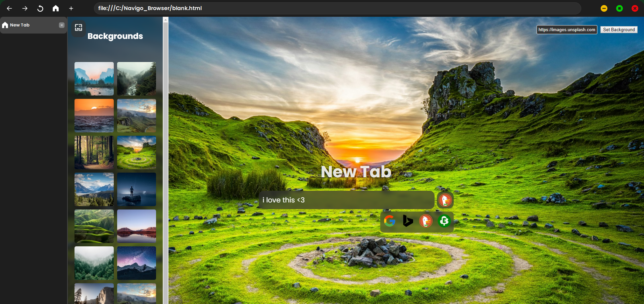Screen dimensions: 644x304
Task: Reload the current page
Action: pos(40,8)
